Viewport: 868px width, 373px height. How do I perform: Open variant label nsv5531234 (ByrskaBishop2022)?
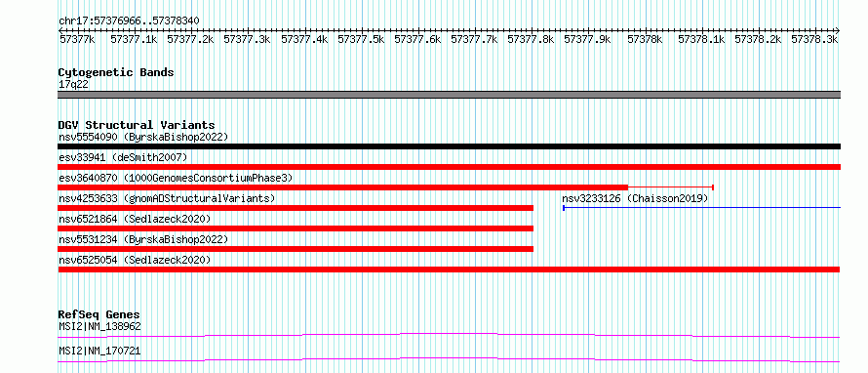click(143, 239)
